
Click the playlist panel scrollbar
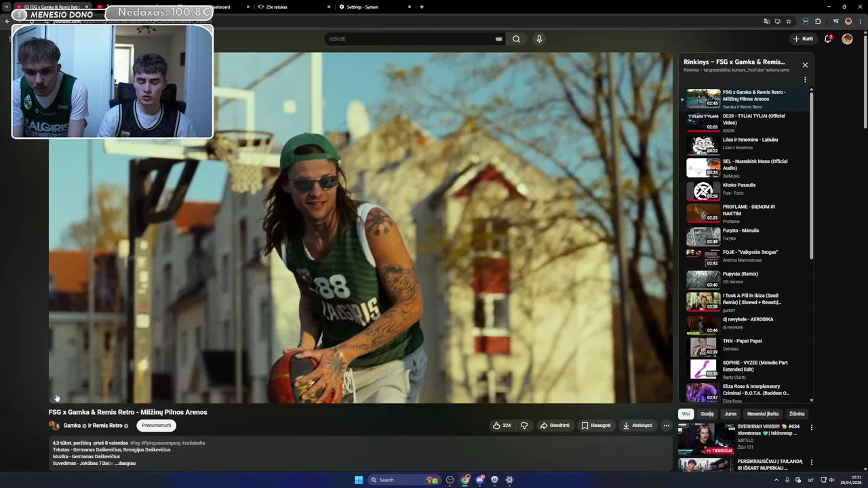click(x=811, y=176)
